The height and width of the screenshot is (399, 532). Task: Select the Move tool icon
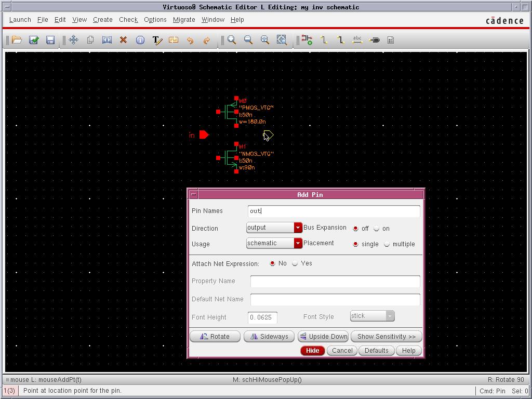[73, 40]
